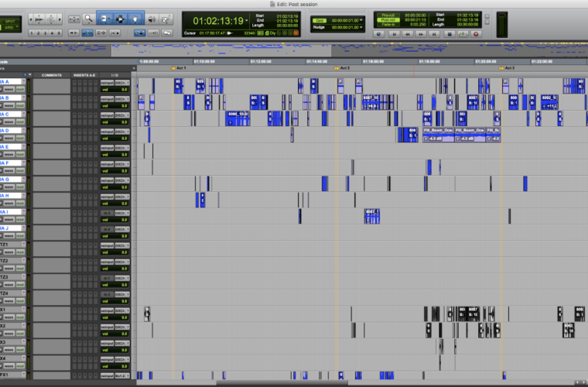Viewport: 588px width, 387px height.
Task: Open track list options triangle above track A
Action: (x=29, y=75)
